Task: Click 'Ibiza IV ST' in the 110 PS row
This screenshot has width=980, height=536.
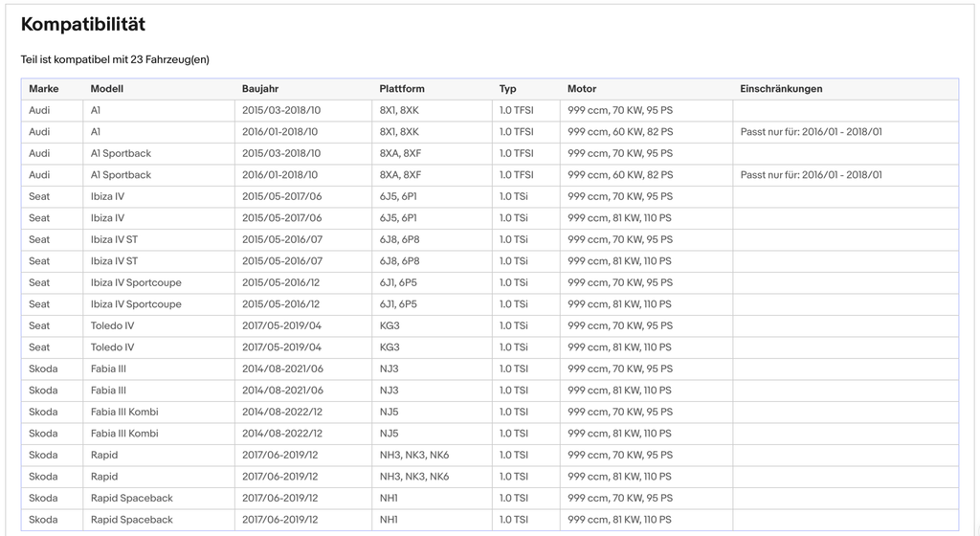Action: pyautogui.click(x=115, y=261)
